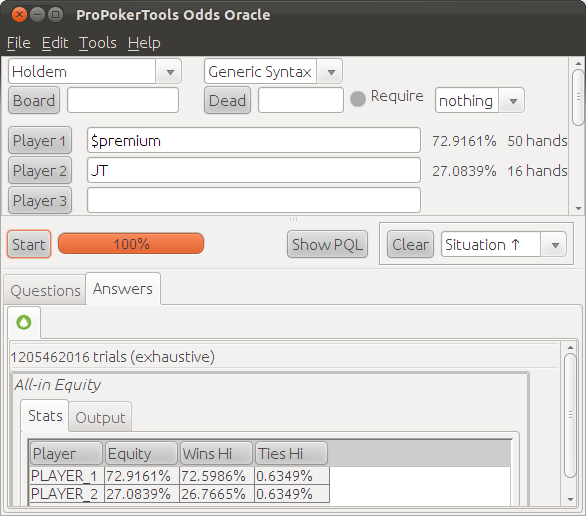The height and width of the screenshot is (516, 586).
Task: Switch to the Output tab
Action: tap(100, 417)
